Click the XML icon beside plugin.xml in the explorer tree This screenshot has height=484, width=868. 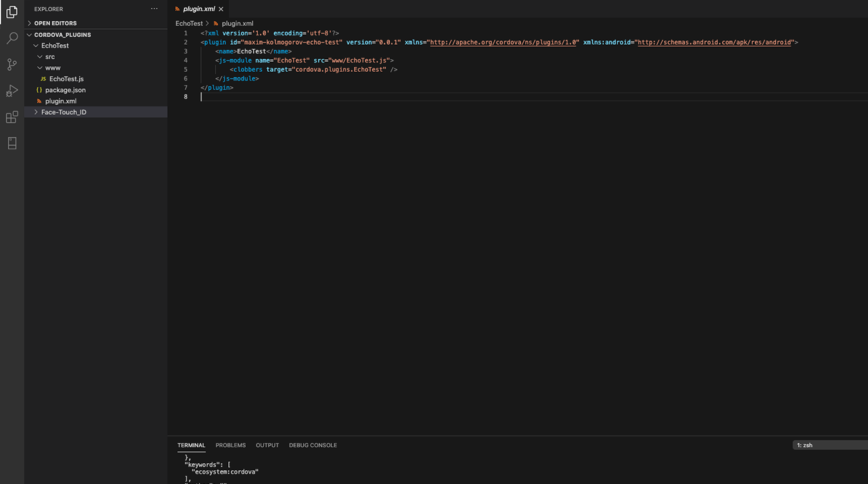[39, 101]
